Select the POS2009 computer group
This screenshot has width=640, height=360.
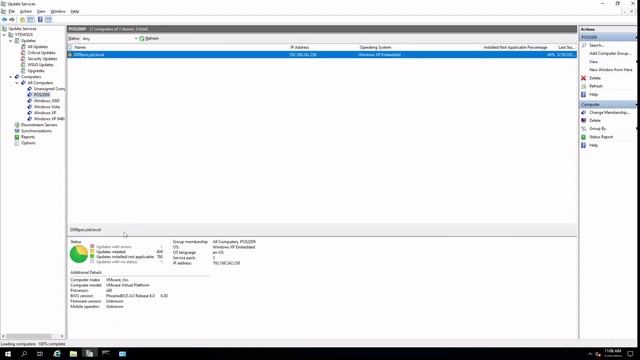tap(42, 95)
